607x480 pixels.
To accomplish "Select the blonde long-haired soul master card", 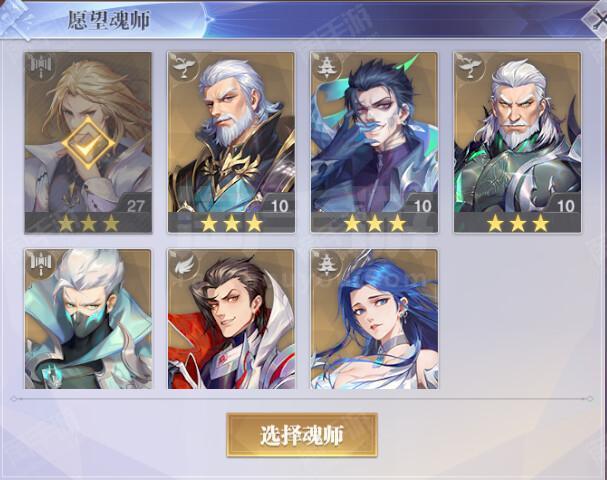I will (x=88, y=143).
